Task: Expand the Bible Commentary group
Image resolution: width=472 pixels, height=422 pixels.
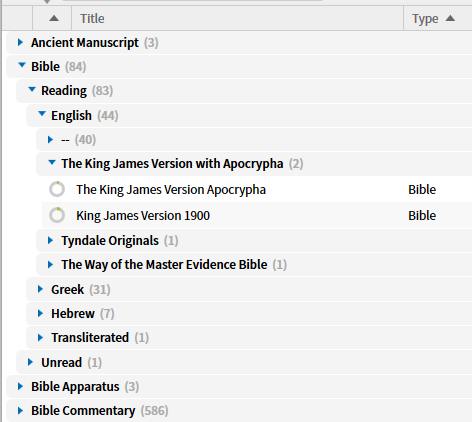Action: point(20,411)
